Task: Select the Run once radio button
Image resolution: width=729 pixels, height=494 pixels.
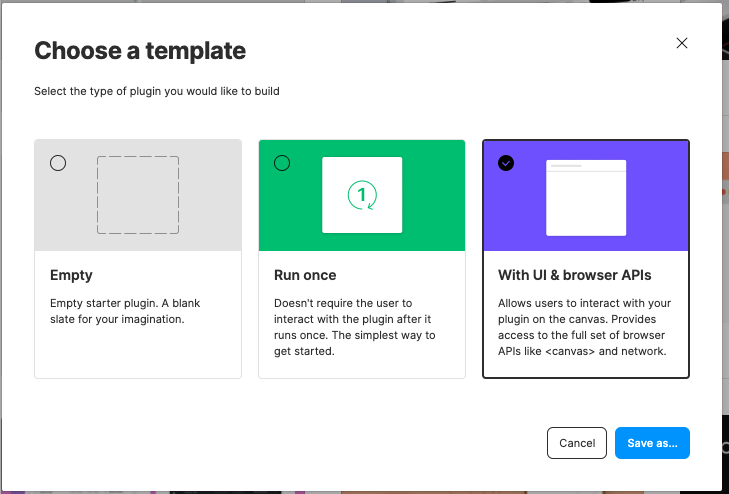Action: coord(282,163)
